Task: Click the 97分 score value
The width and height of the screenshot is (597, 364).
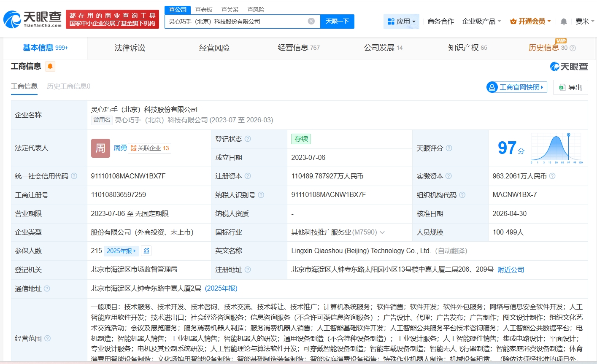Action: coord(511,148)
